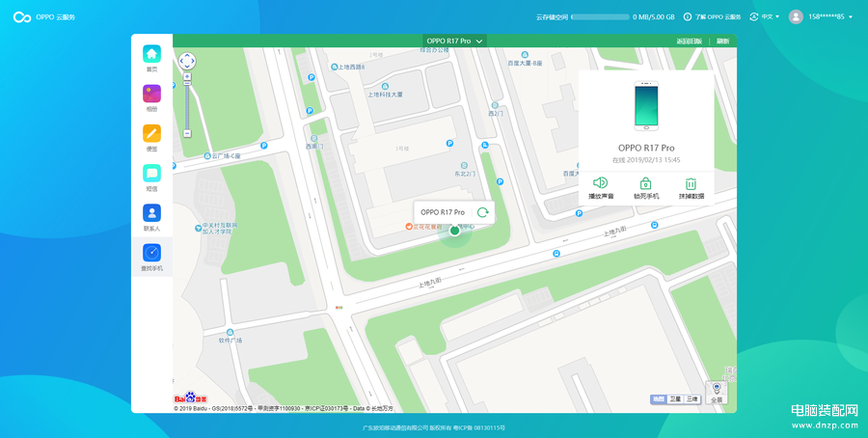Click the 上地西路8 map marker
The height and width of the screenshot is (438, 868).
tap(335, 67)
